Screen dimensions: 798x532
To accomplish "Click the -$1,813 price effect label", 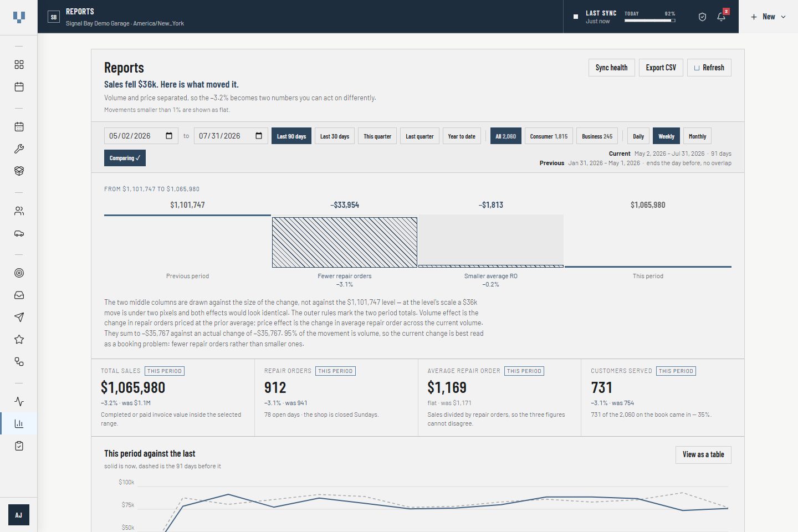I will (491, 205).
